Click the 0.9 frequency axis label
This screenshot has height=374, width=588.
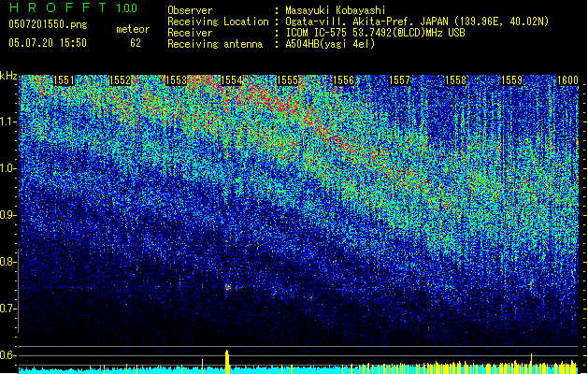tap(7, 215)
